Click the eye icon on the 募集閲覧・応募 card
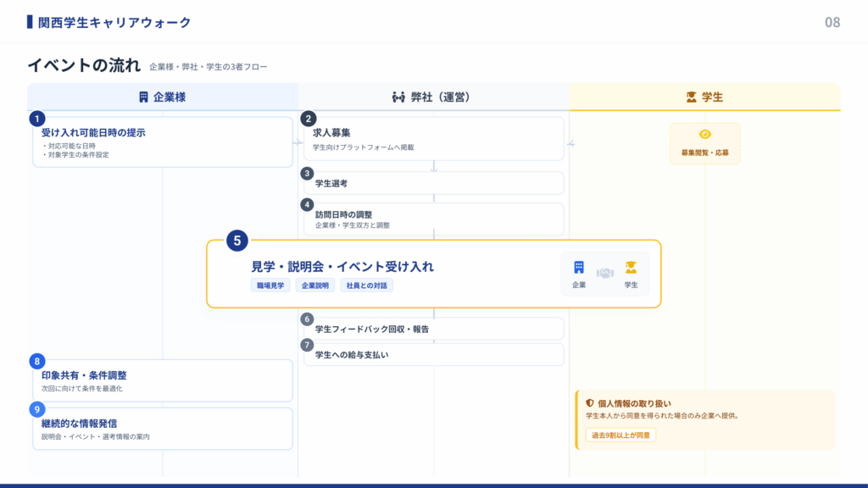This screenshot has height=488, width=868. coord(706,133)
